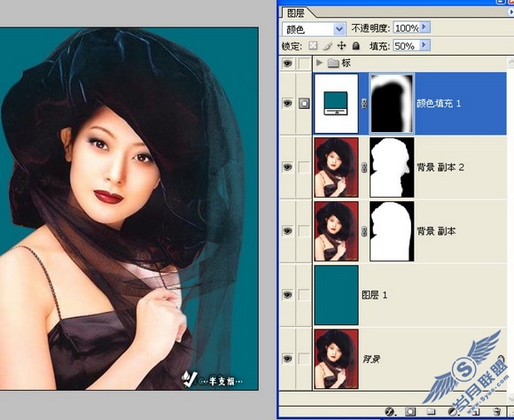The height and width of the screenshot is (420, 514).
Task: Enable lock transparent pixels
Action: coord(313,45)
